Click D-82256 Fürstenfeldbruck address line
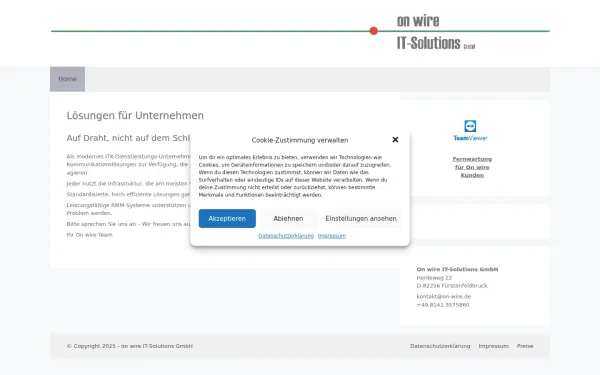Image resolution: width=600 pixels, height=375 pixels. [x=452, y=285]
